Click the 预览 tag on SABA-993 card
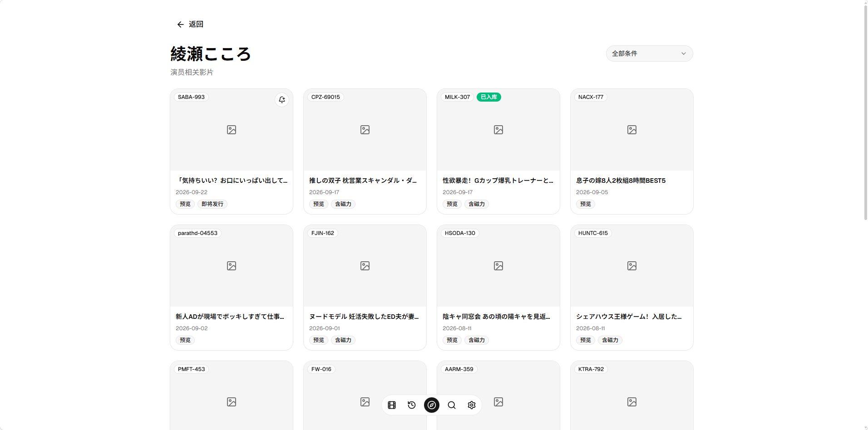The image size is (868, 430). 185,204
